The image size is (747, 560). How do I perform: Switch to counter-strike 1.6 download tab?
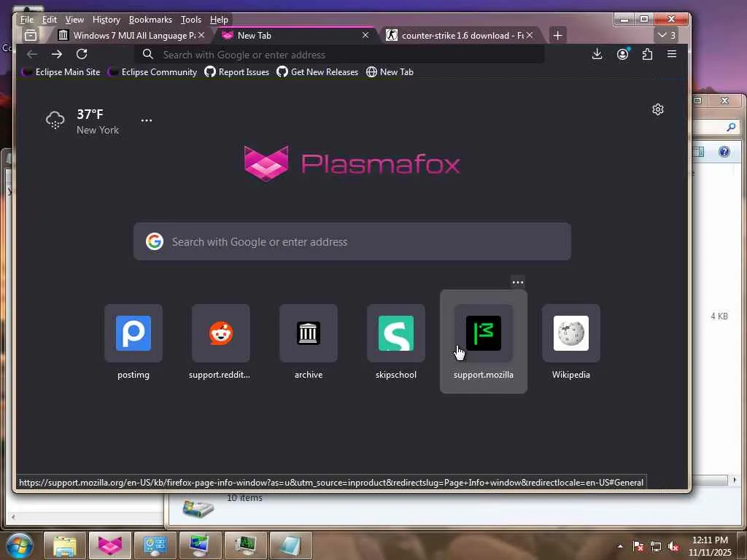460,36
